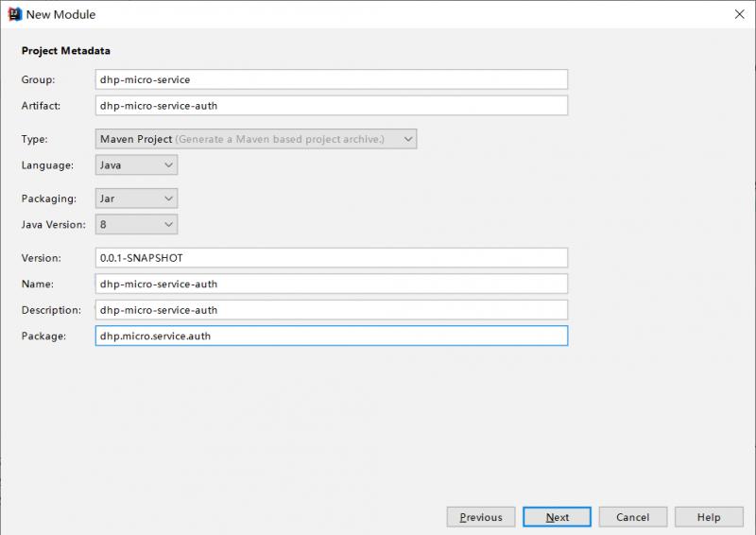Click the Packaging dropdown arrow
Image resolution: width=756 pixels, height=535 pixels.
pyautogui.click(x=168, y=198)
